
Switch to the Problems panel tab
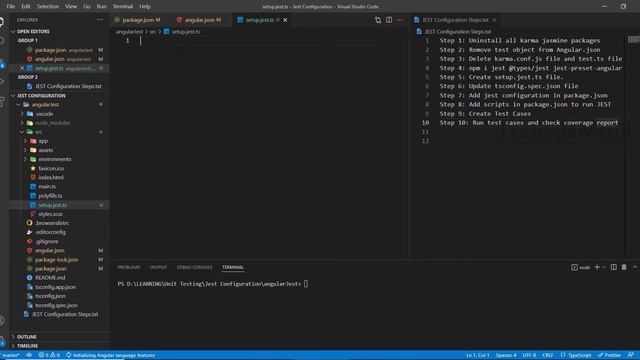tap(129, 267)
